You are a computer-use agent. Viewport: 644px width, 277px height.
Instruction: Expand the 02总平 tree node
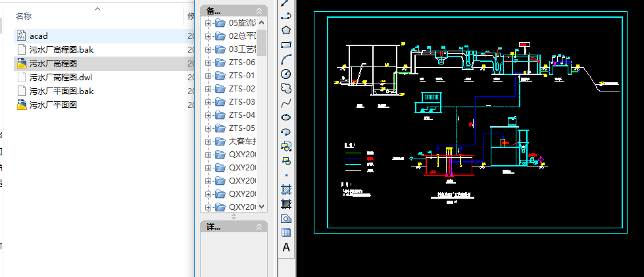[x=208, y=37]
